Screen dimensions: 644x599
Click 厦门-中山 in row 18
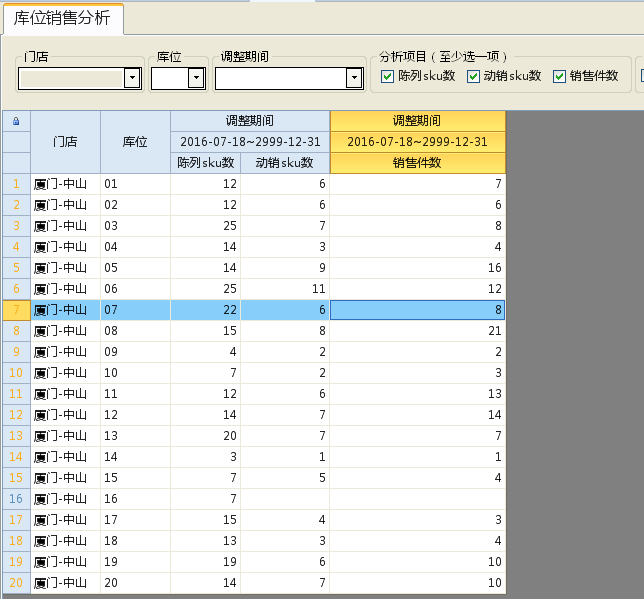pyautogui.click(x=65, y=541)
